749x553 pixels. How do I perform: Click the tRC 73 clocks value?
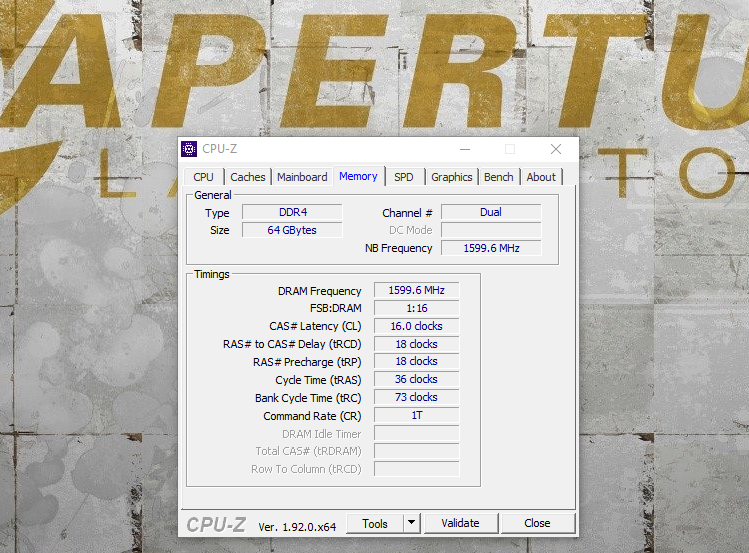click(x=417, y=397)
